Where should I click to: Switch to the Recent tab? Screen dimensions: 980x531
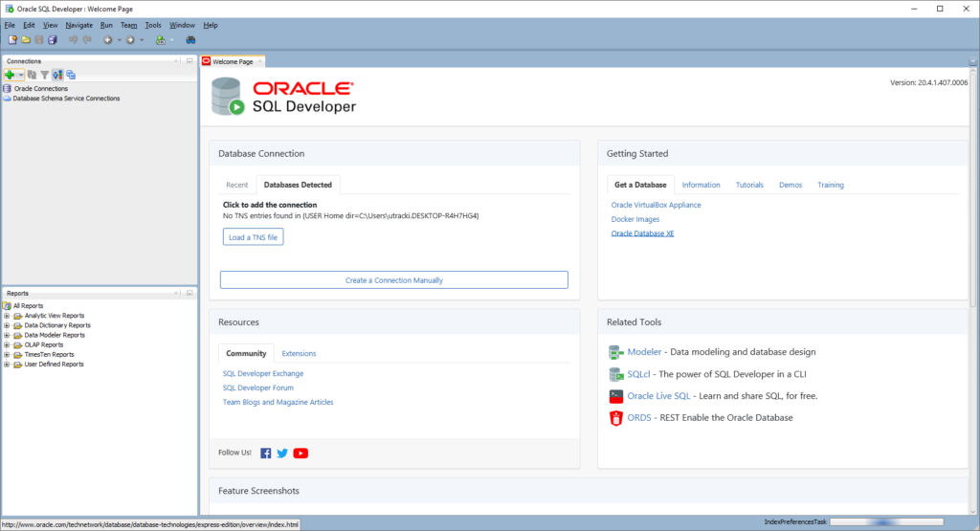click(x=236, y=185)
